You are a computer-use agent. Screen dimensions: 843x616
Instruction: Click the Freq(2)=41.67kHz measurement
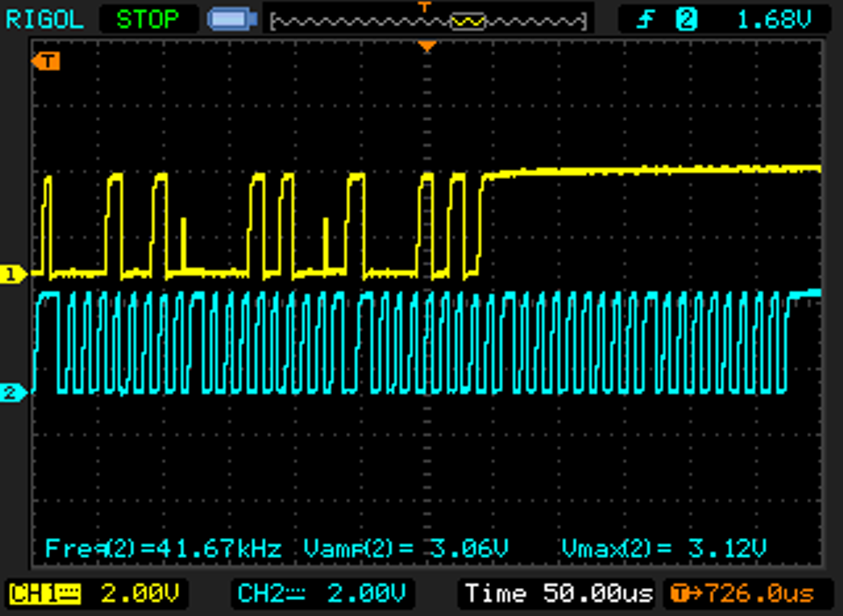(163, 548)
